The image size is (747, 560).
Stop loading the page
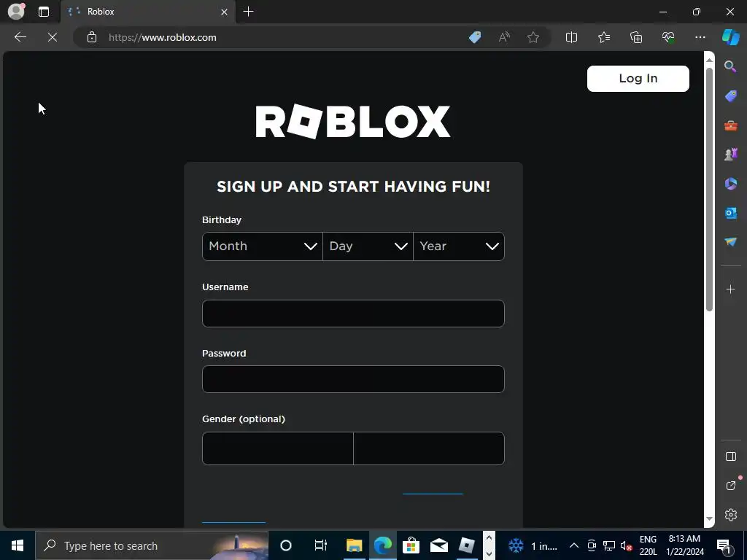pos(53,37)
